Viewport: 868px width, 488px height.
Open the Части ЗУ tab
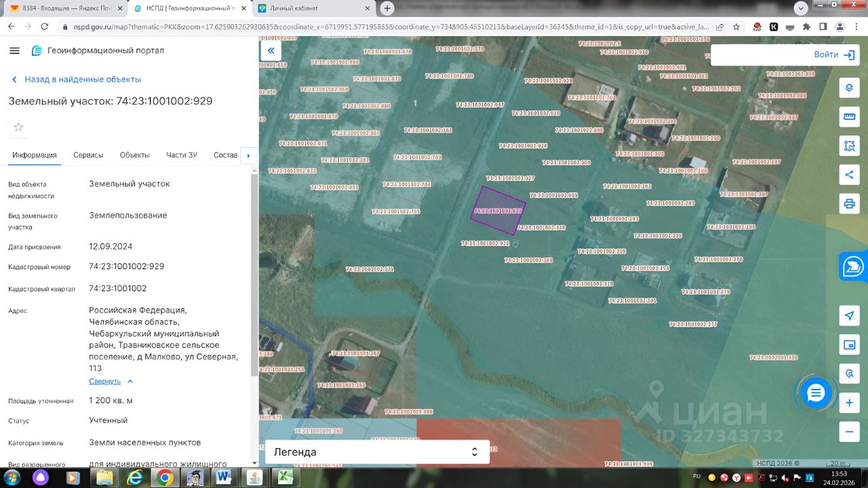click(x=181, y=155)
